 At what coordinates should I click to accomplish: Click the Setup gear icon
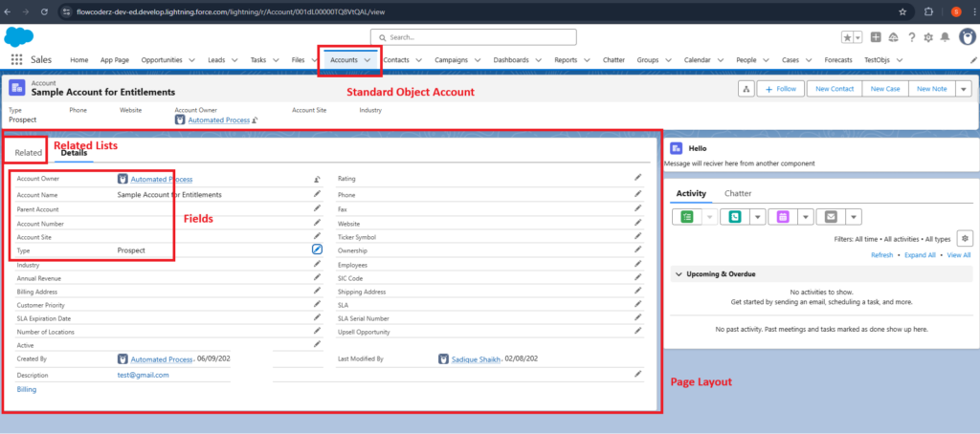(927, 37)
